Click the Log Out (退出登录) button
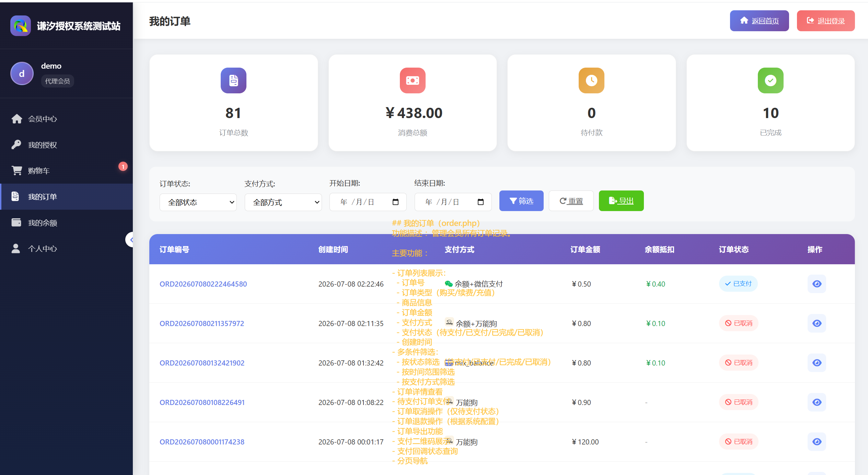The height and width of the screenshot is (475, 868). click(x=826, y=21)
